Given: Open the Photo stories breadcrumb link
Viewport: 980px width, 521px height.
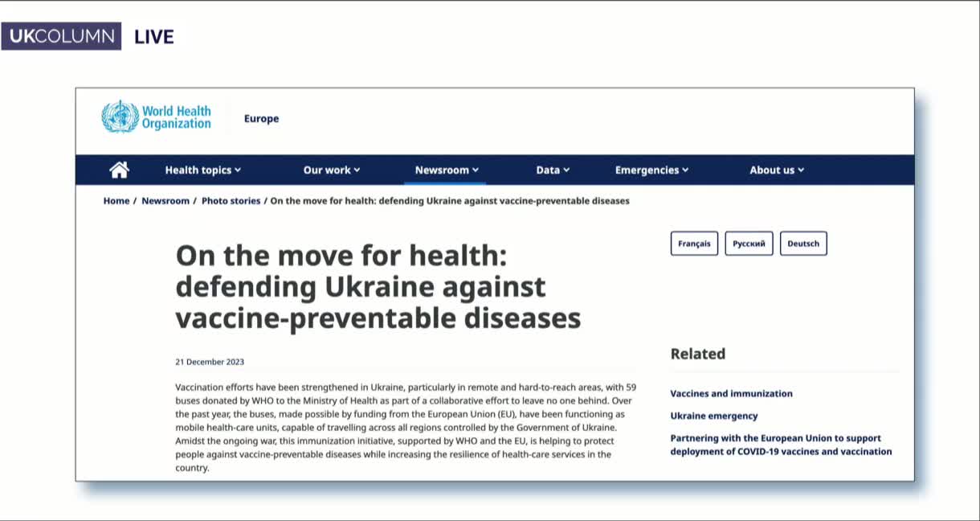Looking at the screenshot, I should [231, 201].
